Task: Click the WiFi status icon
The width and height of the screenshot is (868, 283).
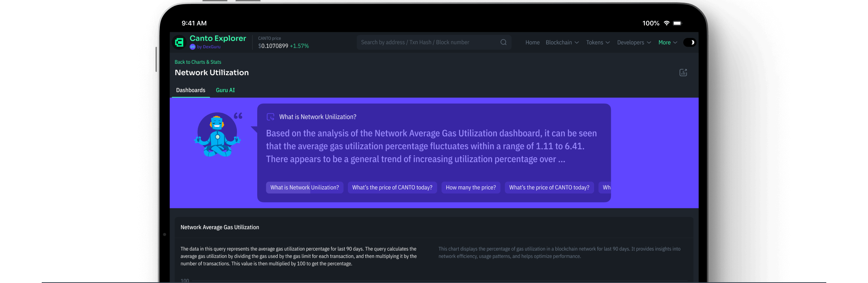Action: 667,23
